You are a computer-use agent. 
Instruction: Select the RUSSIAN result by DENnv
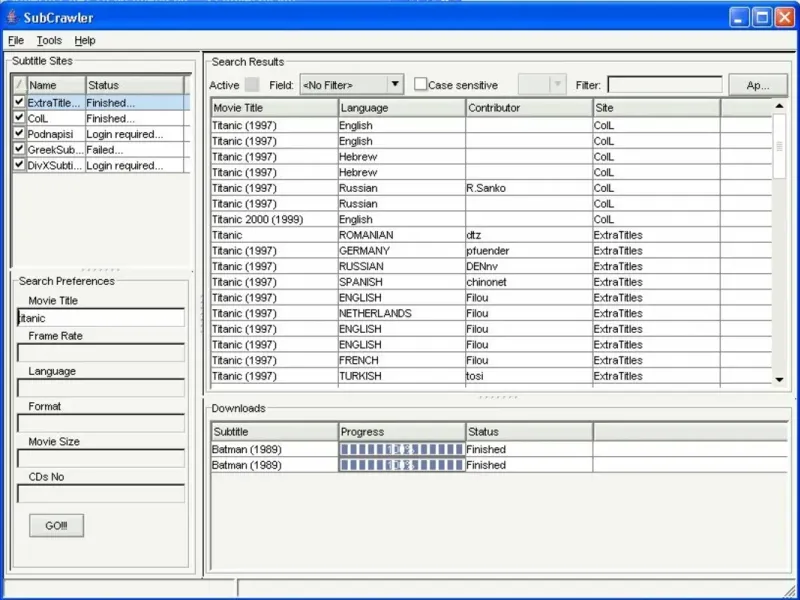pos(491,266)
